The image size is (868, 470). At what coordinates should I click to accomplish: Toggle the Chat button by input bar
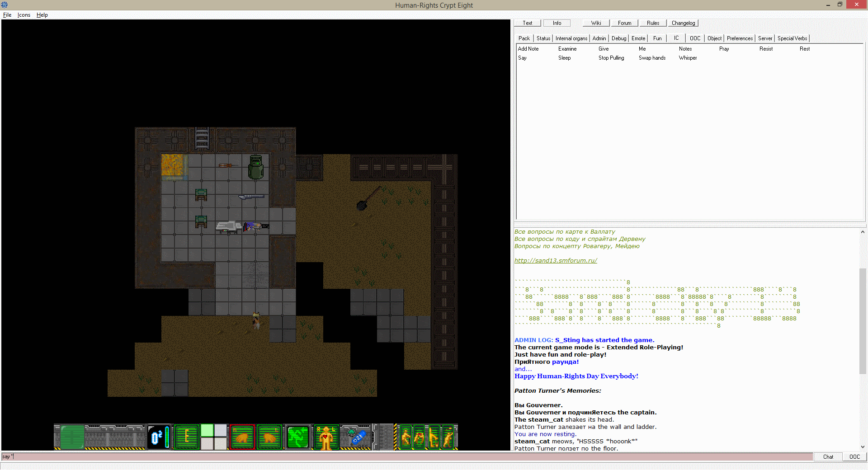pyautogui.click(x=828, y=457)
